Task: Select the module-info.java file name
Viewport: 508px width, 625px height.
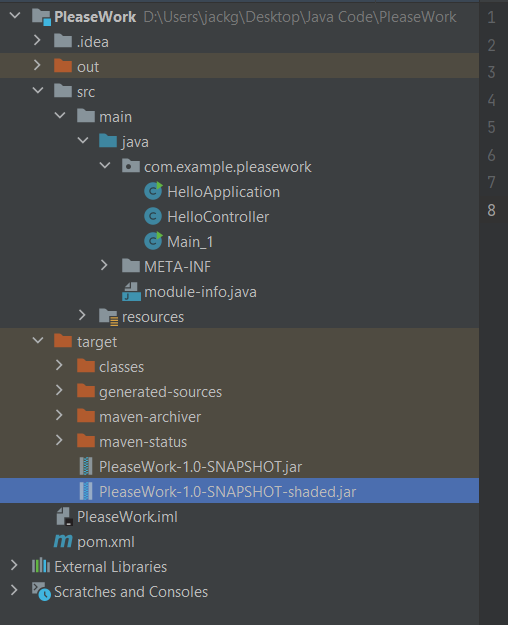Action: pyautogui.click(x=201, y=292)
